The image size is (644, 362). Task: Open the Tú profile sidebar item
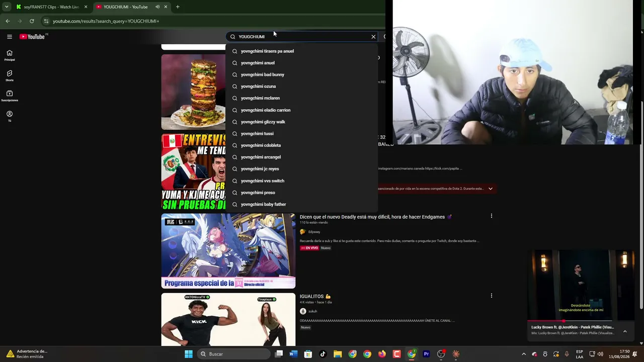[10, 116]
